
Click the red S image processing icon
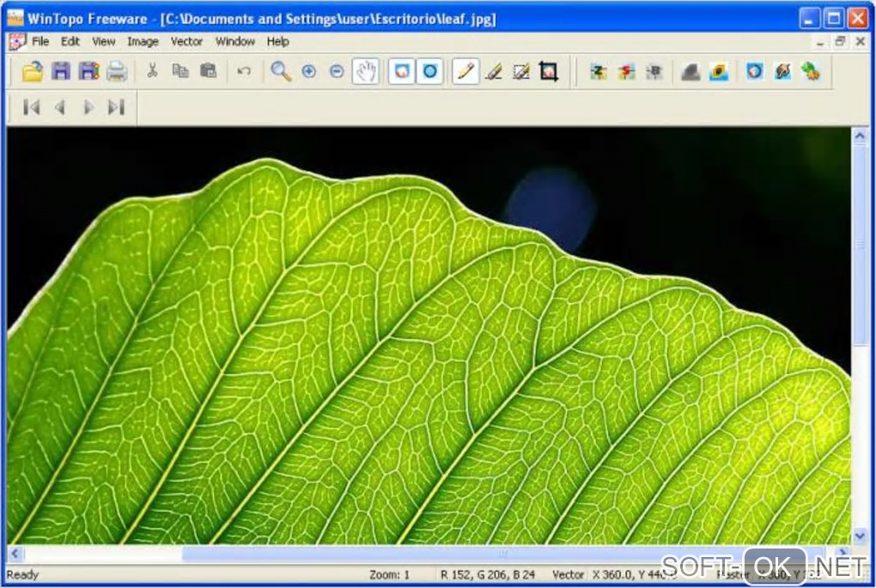click(x=626, y=71)
